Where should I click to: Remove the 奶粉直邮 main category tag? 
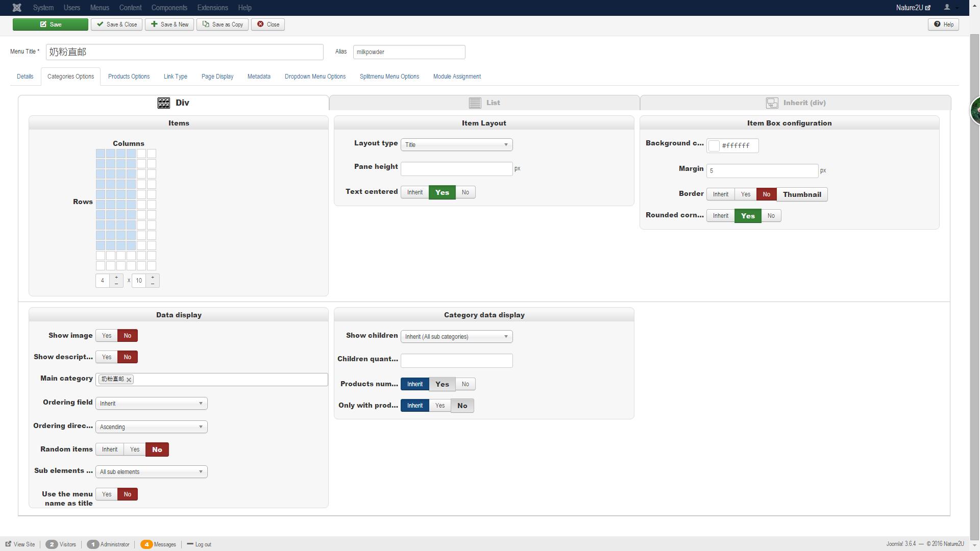pyautogui.click(x=129, y=380)
